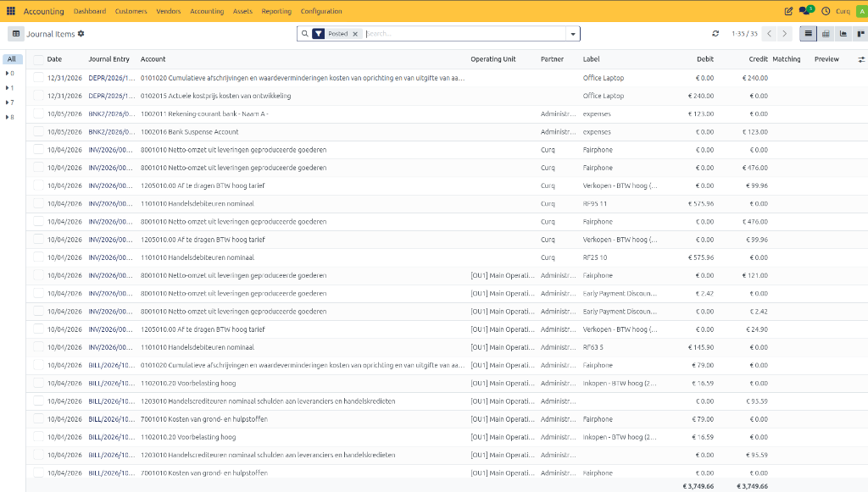The image size is (868, 492).
Task: Open the activities clock icon
Action: (x=826, y=11)
